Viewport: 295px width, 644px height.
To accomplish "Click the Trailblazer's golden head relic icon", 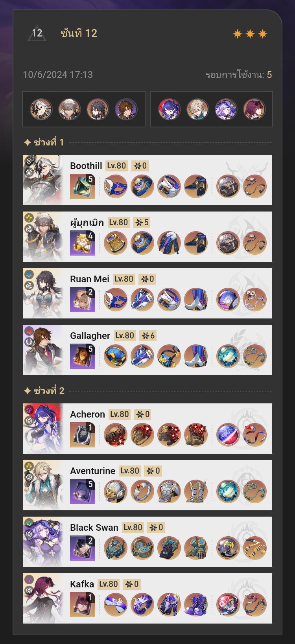I will 116,243.
